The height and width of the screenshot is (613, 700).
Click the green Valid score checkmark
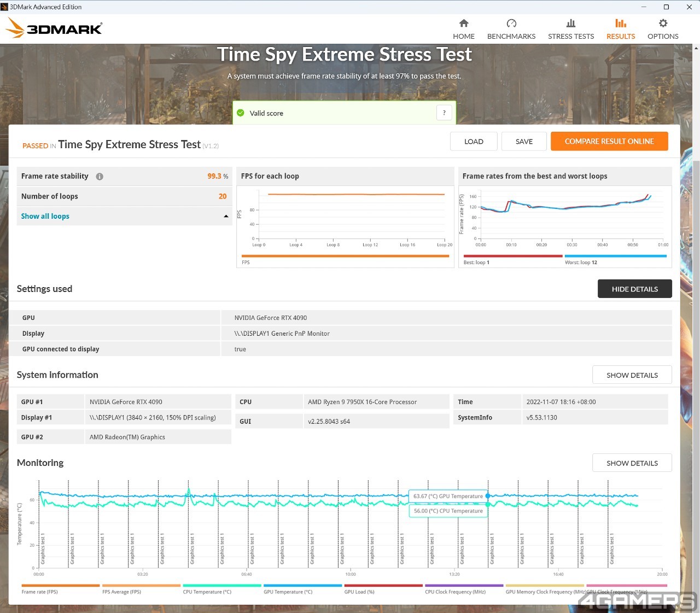[241, 113]
